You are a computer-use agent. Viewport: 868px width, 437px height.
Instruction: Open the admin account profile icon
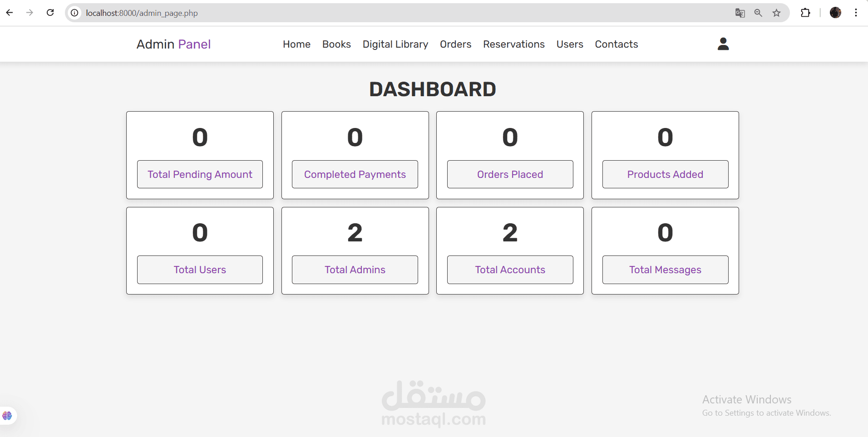coord(723,44)
